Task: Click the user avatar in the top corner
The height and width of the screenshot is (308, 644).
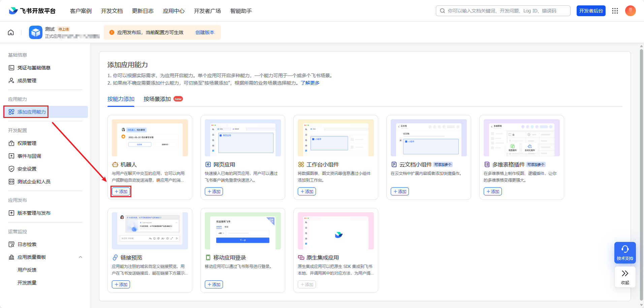Action: 631,10
